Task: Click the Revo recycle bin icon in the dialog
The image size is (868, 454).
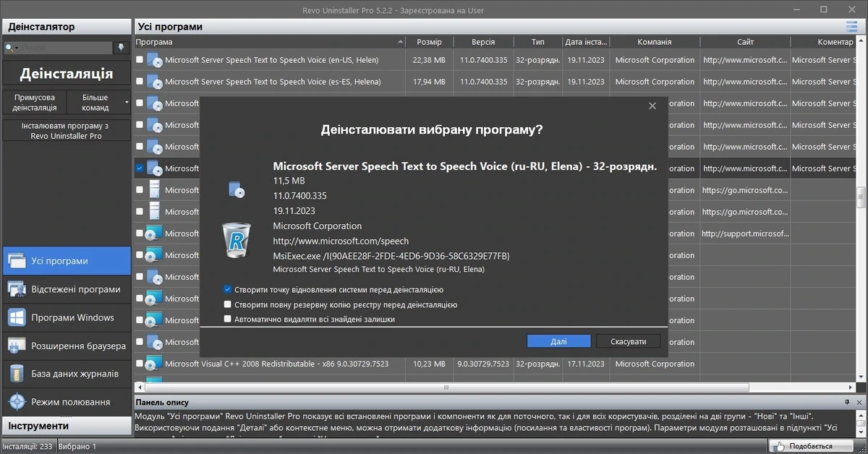Action: [x=236, y=240]
